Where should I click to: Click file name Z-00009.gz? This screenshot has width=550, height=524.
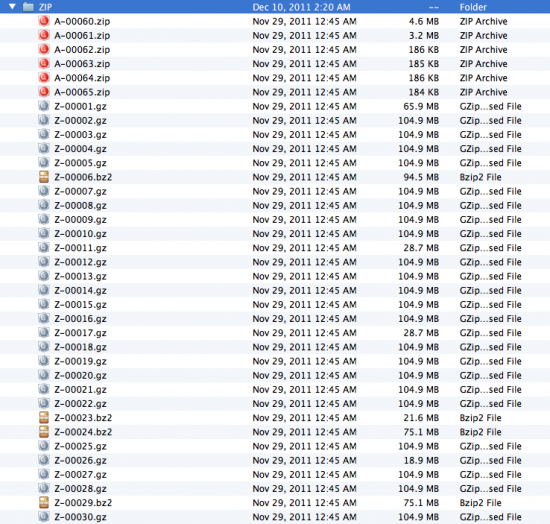pyautogui.click(x=80, y=220)
